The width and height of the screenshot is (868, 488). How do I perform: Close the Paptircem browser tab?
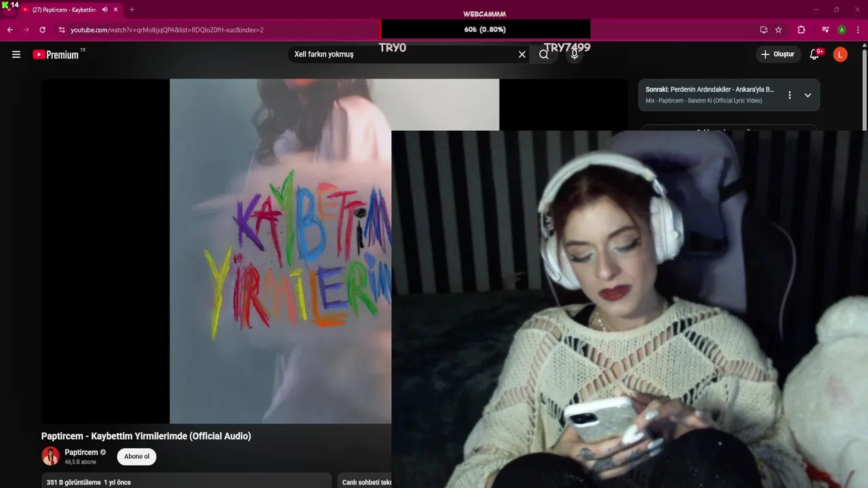click(116, 9)
